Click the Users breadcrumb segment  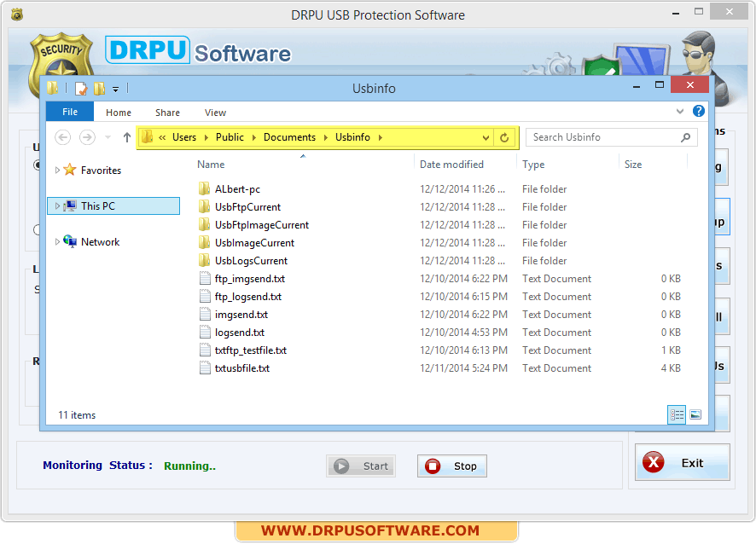click(x=184, y=137)
